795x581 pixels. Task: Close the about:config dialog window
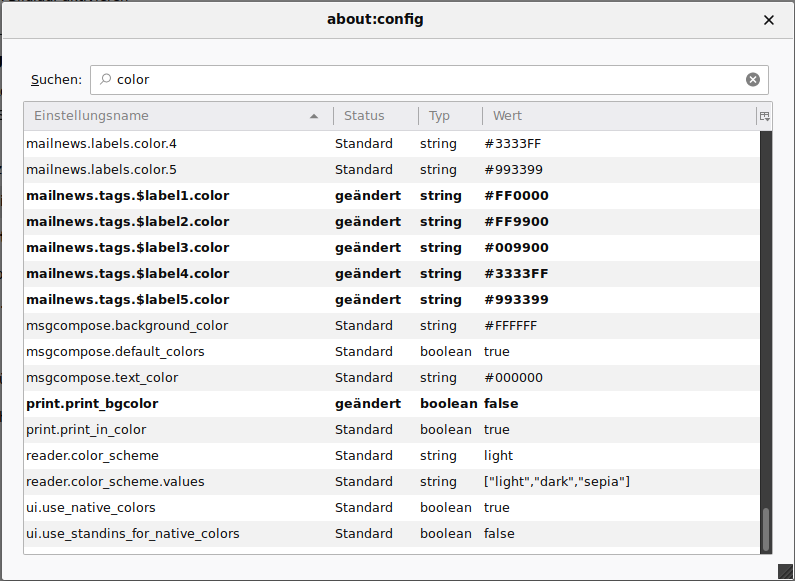769,20
